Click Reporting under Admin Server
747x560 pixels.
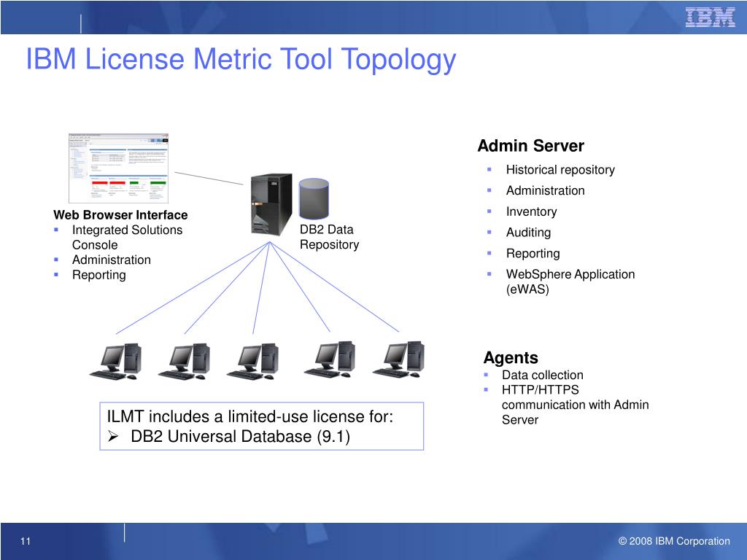(x=533, y=253)
